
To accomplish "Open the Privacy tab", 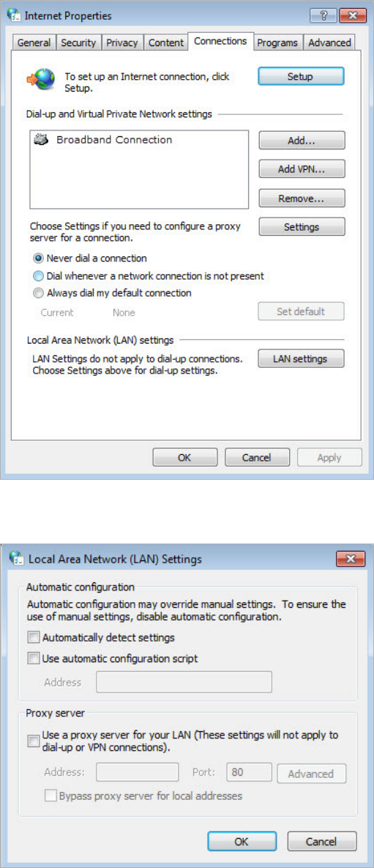I will tap(122, 42).
